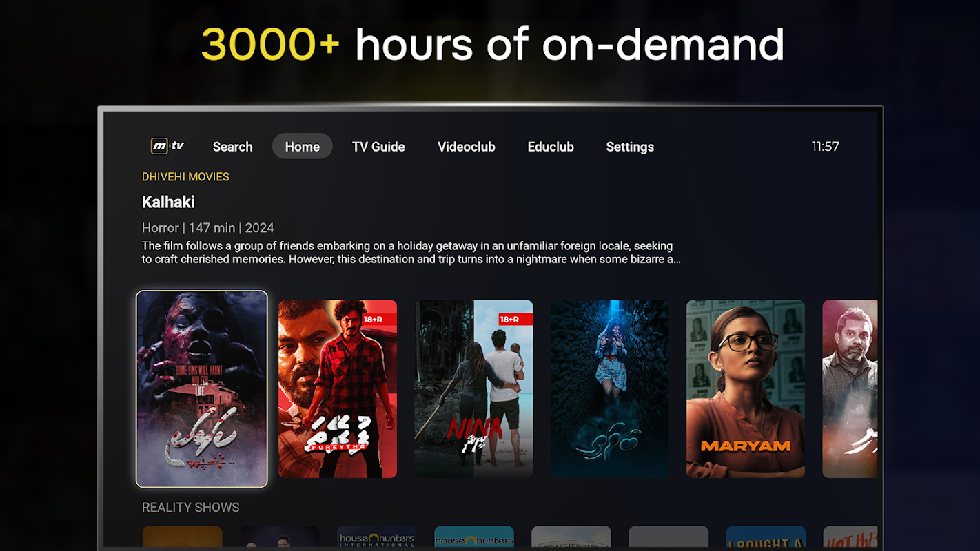Select the second House Hunters show thumbnail
This screenshot has width=980, height=551.
tap(474, 537)
